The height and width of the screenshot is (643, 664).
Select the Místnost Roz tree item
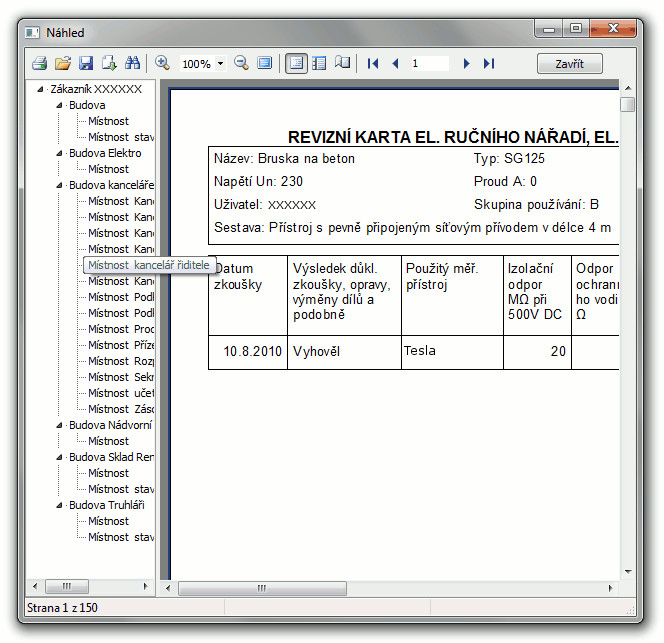click(121, 361)
